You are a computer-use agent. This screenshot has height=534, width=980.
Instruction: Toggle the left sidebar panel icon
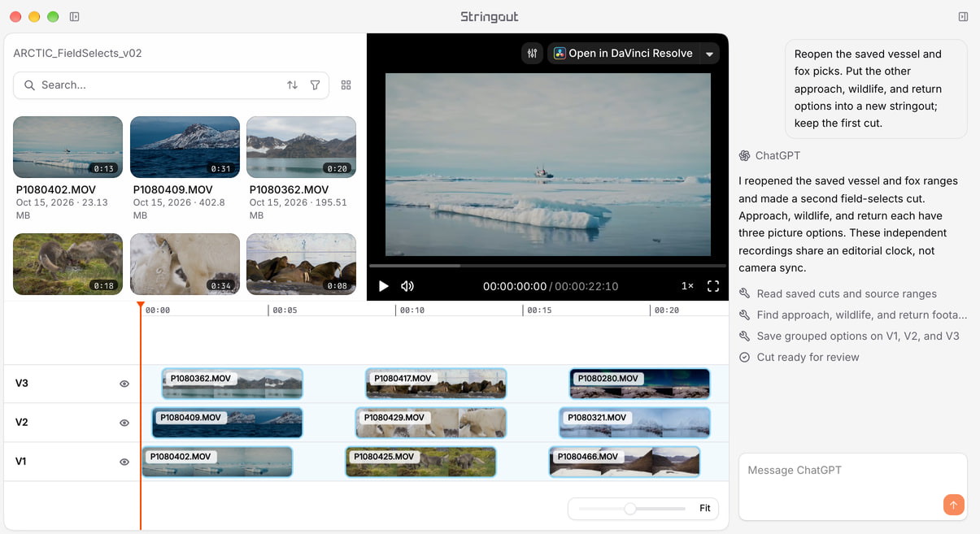[75, 16]
